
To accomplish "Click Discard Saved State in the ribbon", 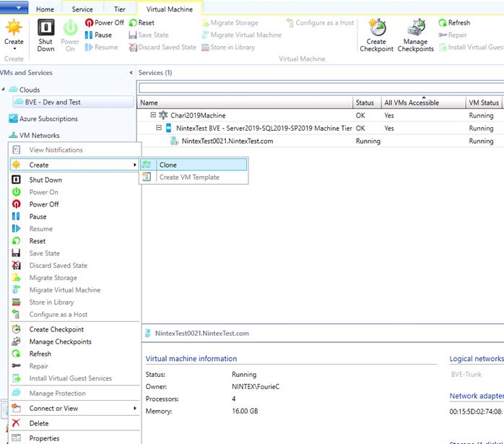I will pyautogui.click(x=162, y=47).
